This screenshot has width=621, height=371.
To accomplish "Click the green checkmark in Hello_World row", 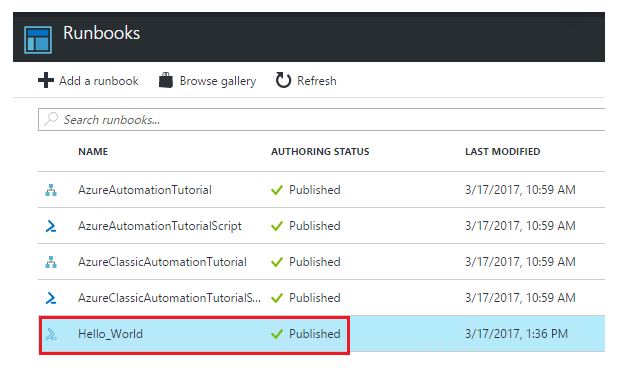I will pos(277,334).
